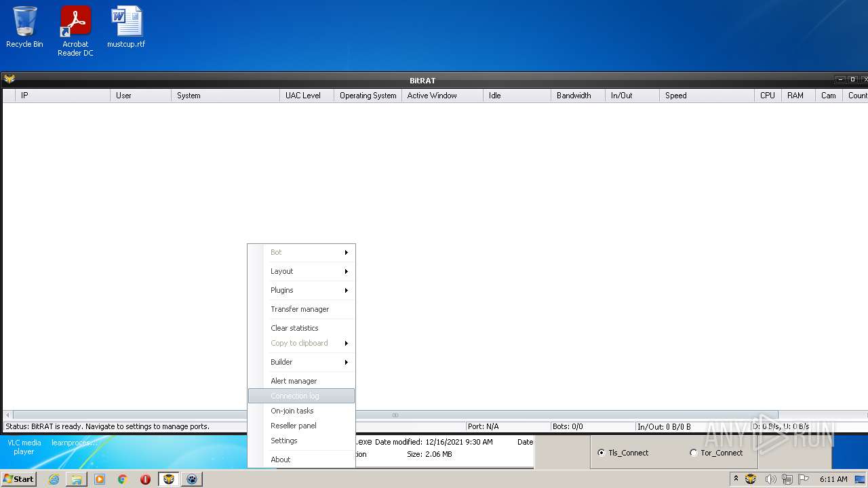This screenshot has width=868, height=488.
Task: Sort by the CPU column header
Action: (x=768, y=96)
